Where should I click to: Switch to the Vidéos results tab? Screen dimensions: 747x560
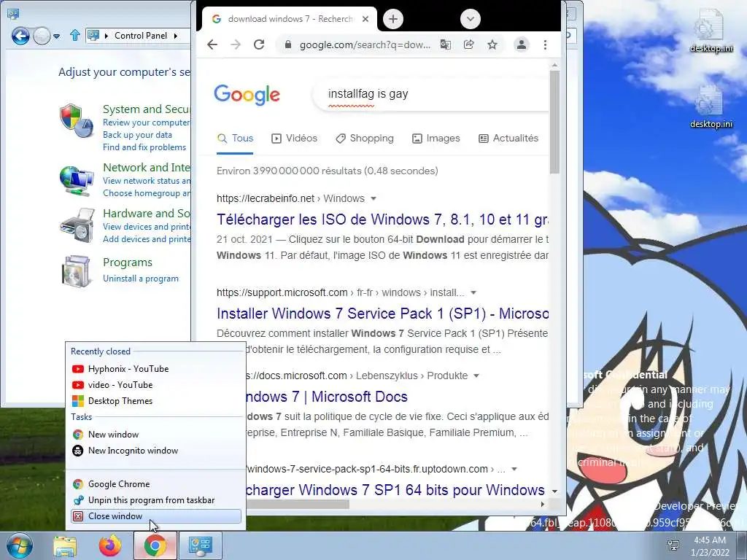(x=294, y=138)
